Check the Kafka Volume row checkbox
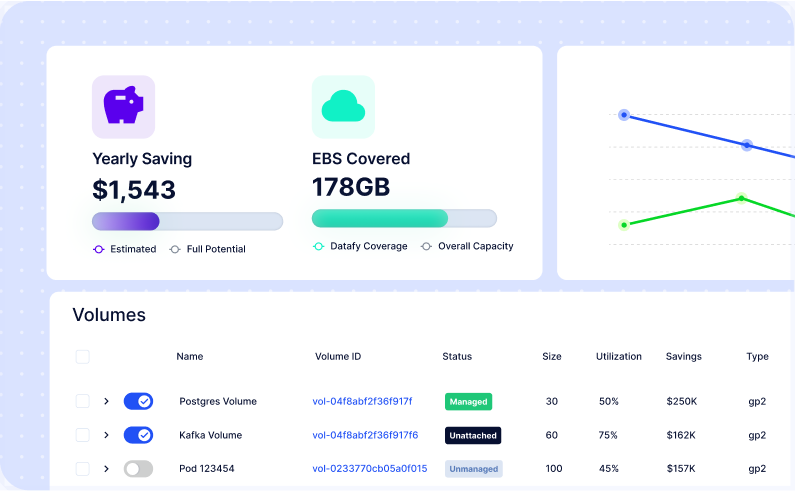The width and height of the screenshot is (795, 491). coord(83,435)
